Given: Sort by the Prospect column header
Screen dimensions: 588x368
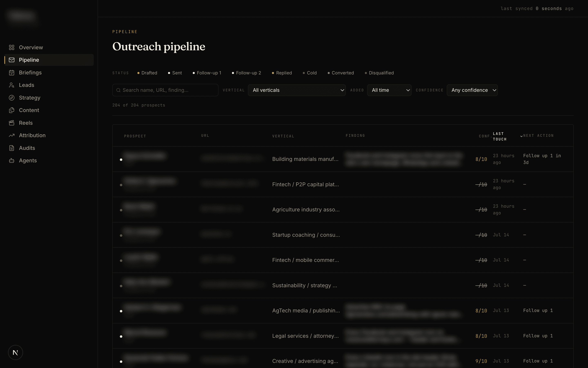Looking at the screenshot, I should pyautogui.click(x=135, y=136).
